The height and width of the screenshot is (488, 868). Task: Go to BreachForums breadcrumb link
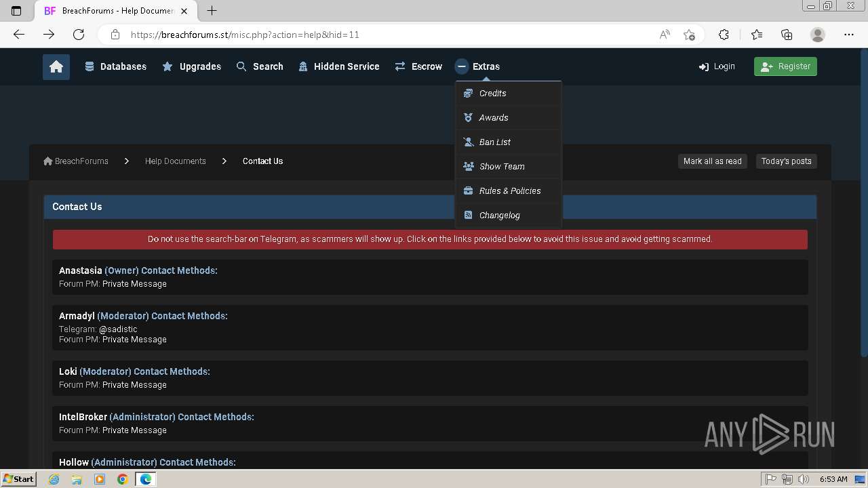(x=76, y=161)
